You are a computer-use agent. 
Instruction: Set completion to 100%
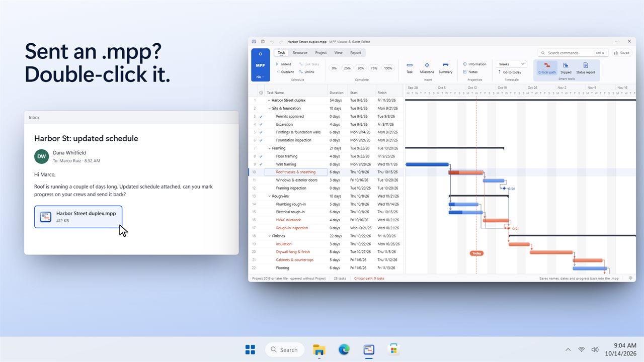pyautogui.click(x=388, y=68)
